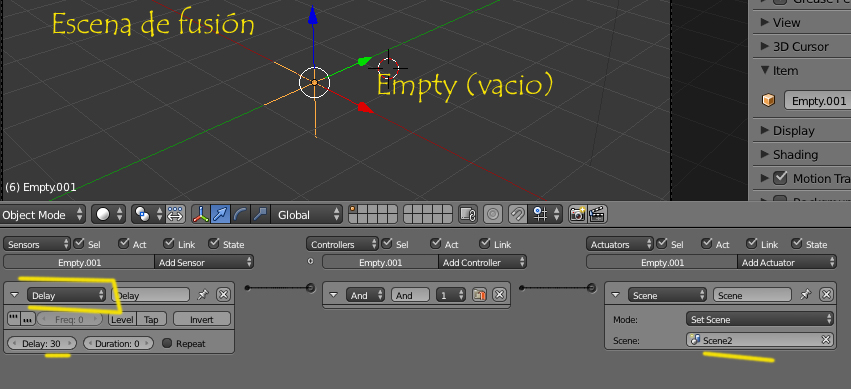
Task: Click the Level button on Delay sensor
Action: (122, 319)
